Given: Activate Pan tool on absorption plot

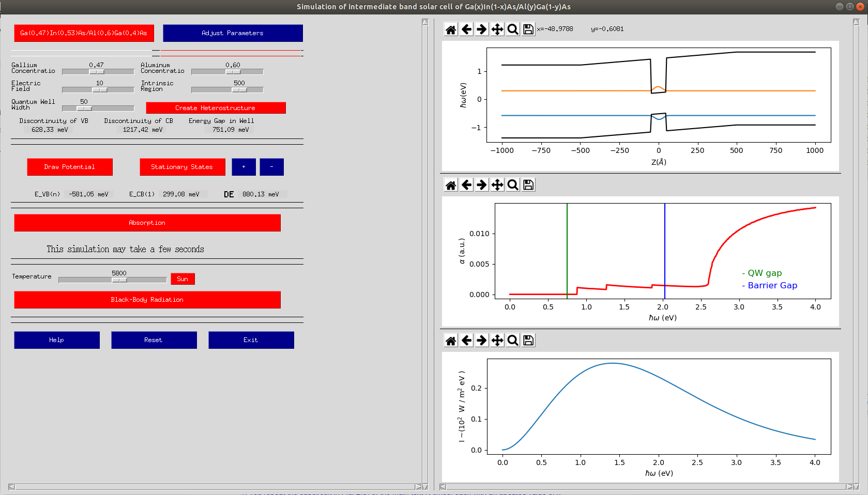Looking at the screenshot, I should point(497,185).
